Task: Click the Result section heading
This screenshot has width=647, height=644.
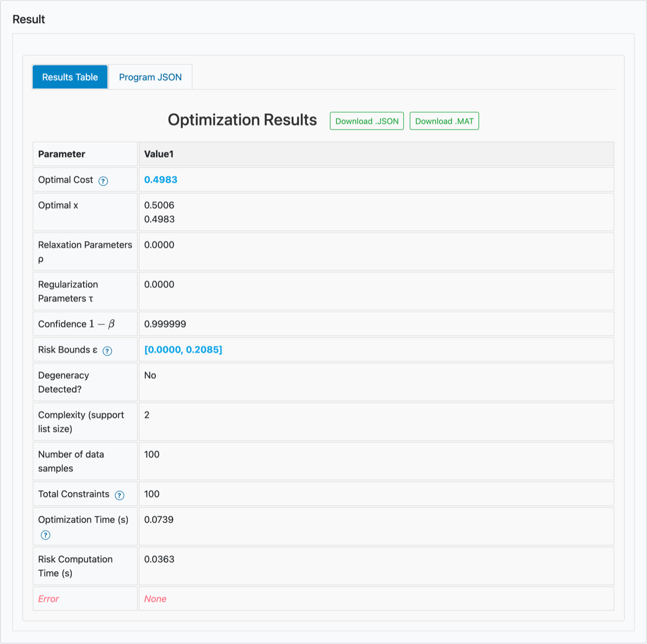Action: tap(29, 19)
